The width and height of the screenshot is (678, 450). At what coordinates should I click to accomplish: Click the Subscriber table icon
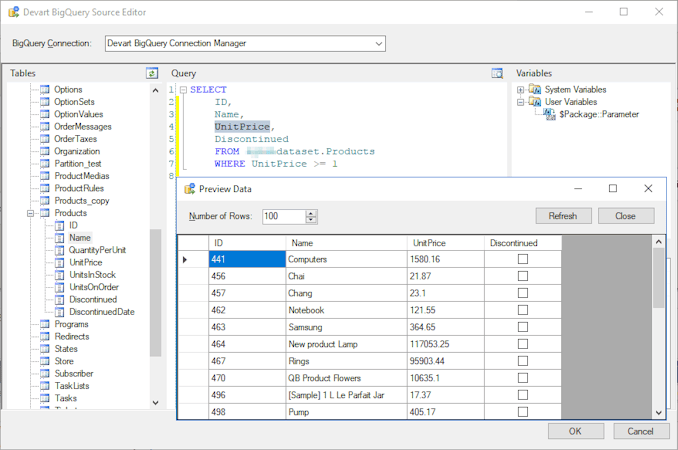(x=45, y=373)
